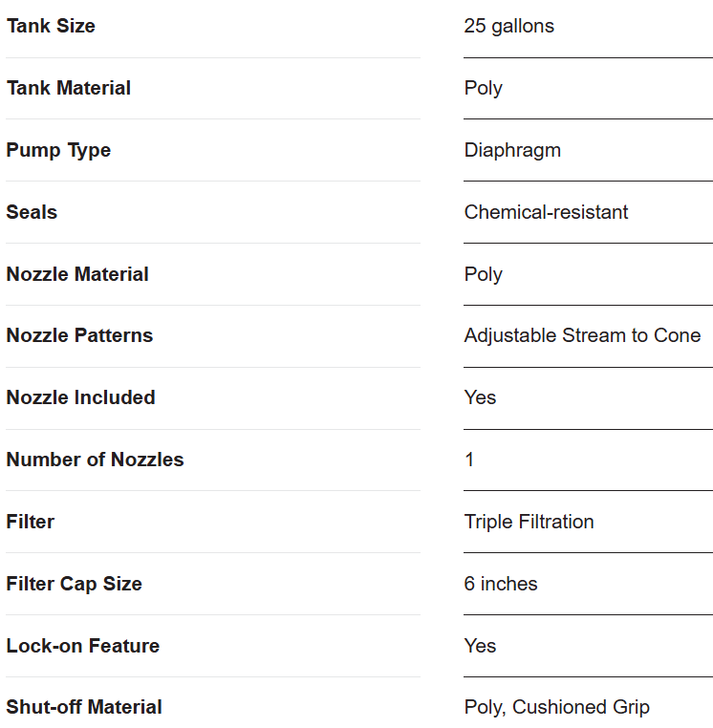Click the Seals row label

pyautogui.click(x=32, y=212)
